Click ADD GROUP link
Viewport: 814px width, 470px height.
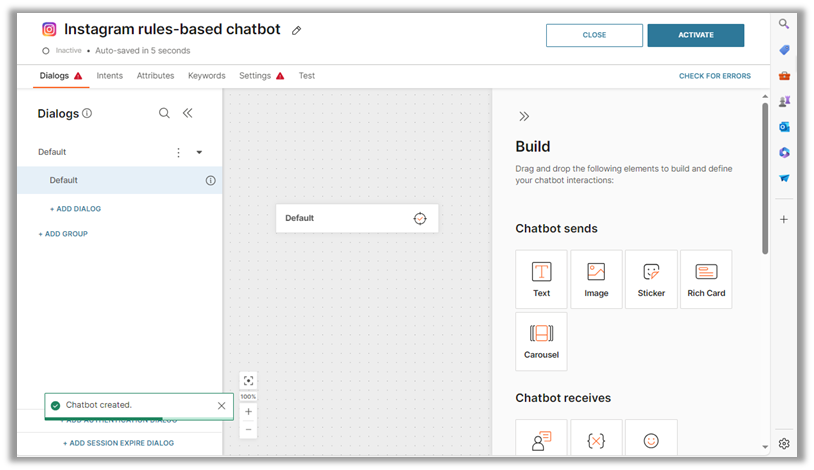point(63,234)
